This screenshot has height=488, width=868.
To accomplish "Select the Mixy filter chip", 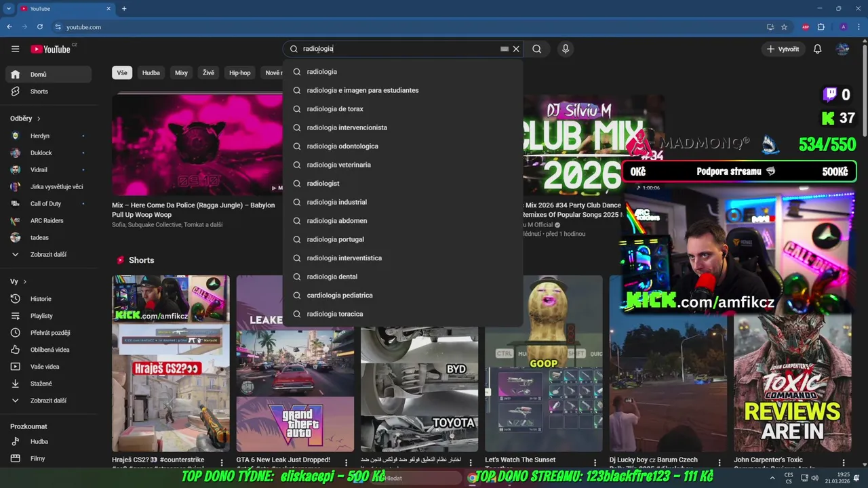I will pyautogui.click(x=181, y=73).
